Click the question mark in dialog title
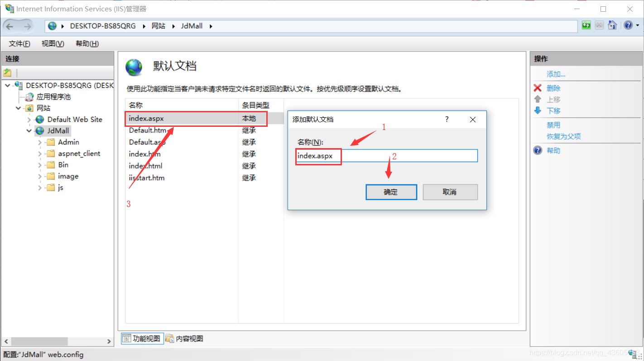Viewport: 644px width, 361px height. point(447,120)
